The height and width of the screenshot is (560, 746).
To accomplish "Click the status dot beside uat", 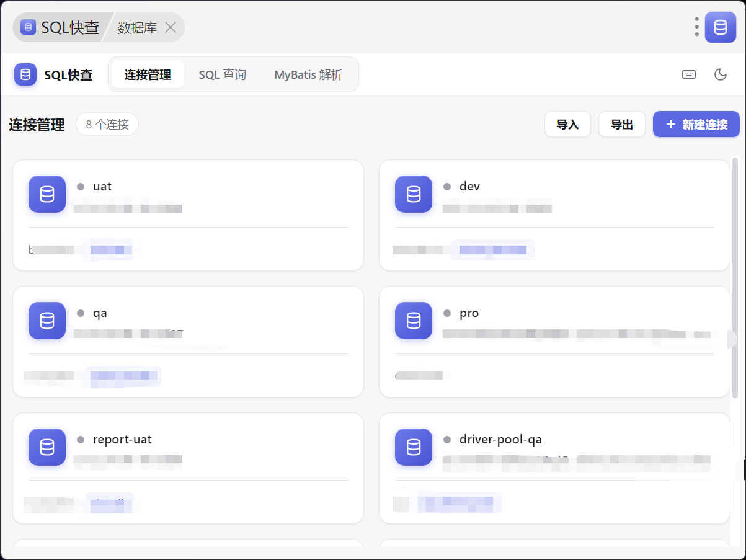I will pos(81,186).
